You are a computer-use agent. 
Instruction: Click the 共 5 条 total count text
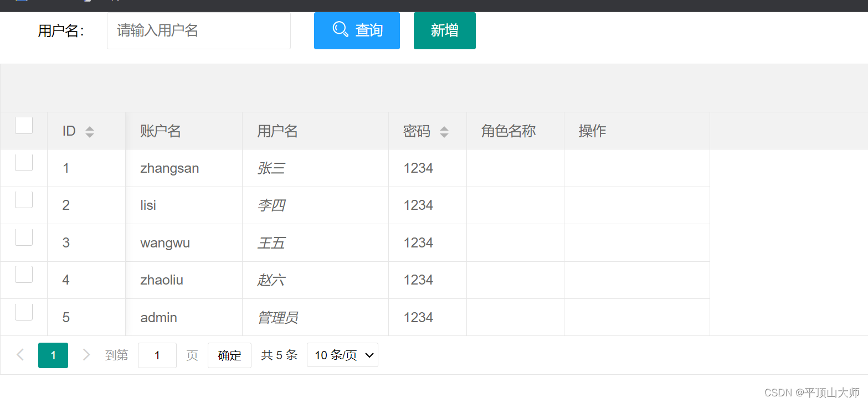pyautogui.click(x=279, y=355)
